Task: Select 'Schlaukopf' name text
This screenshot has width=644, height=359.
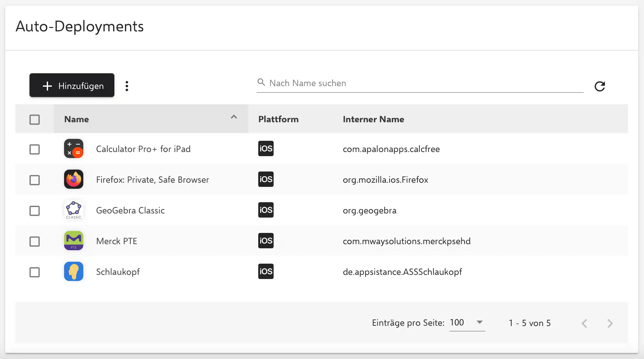Action: [118, 272]
